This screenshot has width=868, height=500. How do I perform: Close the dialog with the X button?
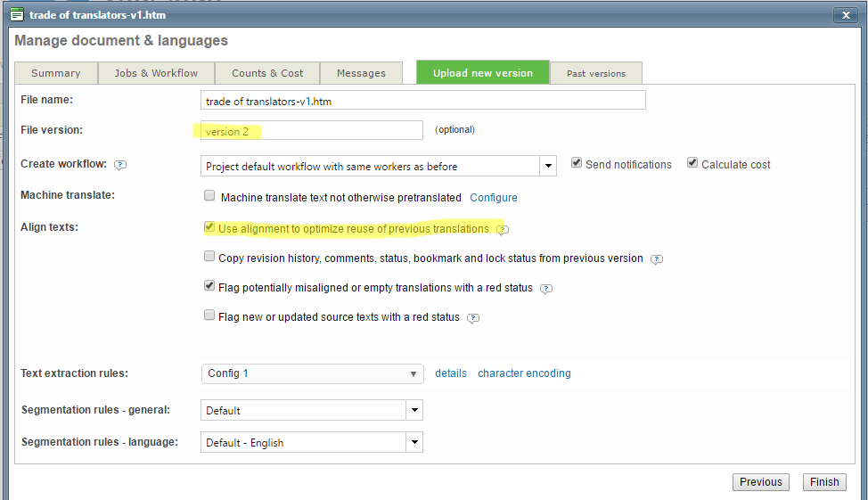[844, 15]
